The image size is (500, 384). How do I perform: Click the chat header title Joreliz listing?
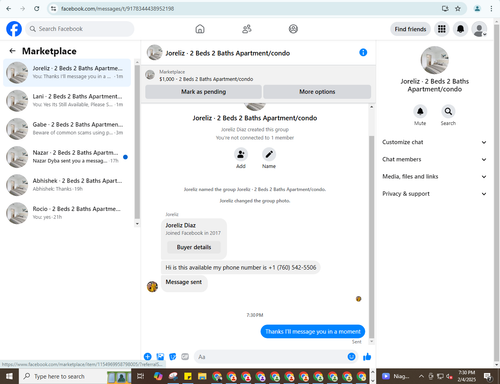click(x=228, y=53)
